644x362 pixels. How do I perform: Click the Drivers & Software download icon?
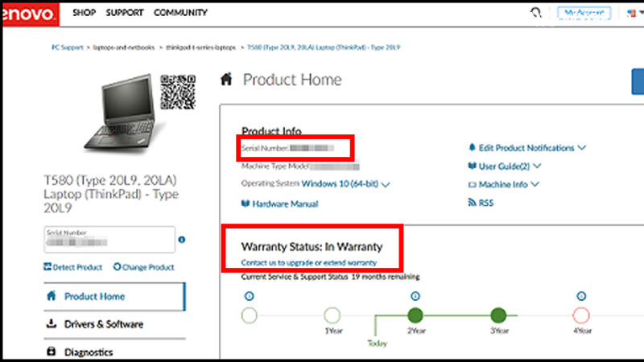point(52,324)
